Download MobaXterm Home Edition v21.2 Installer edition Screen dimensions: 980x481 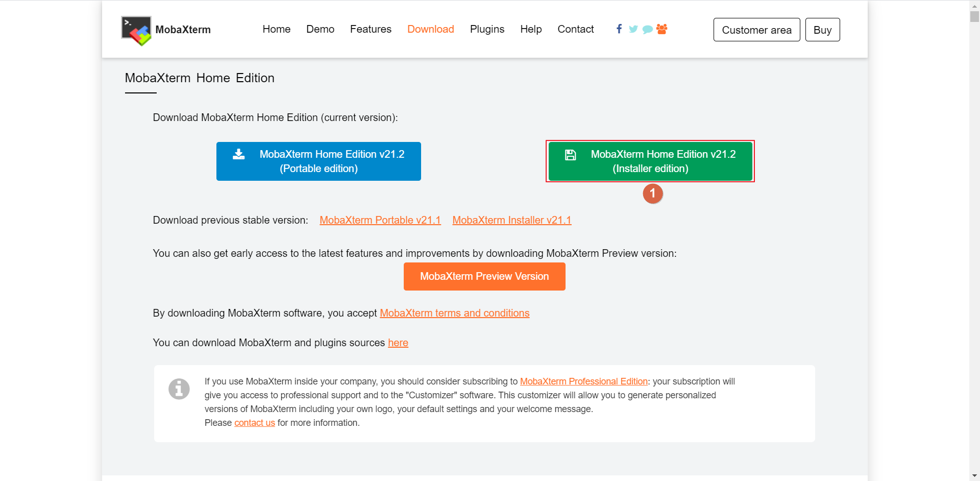click(650, 161)
